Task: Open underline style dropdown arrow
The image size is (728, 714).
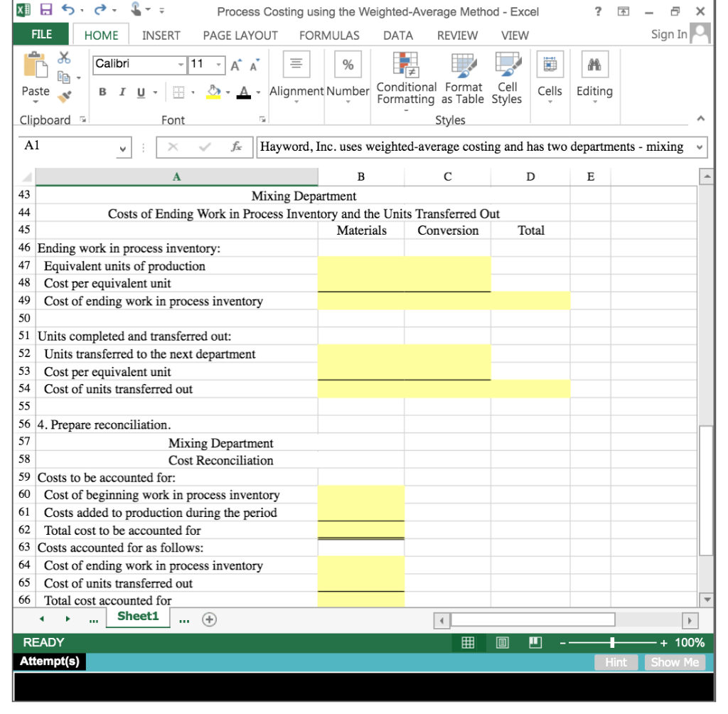Action: coord(155,92)
